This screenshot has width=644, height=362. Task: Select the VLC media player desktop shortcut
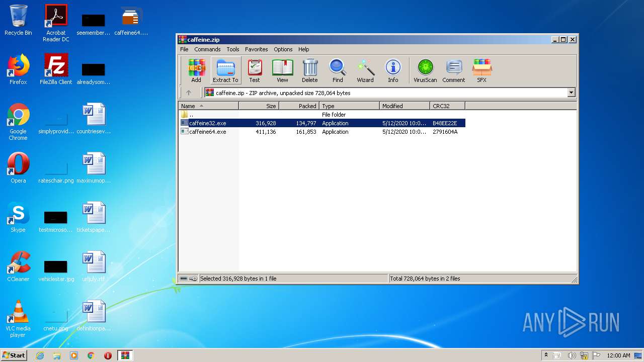[18, 319]
